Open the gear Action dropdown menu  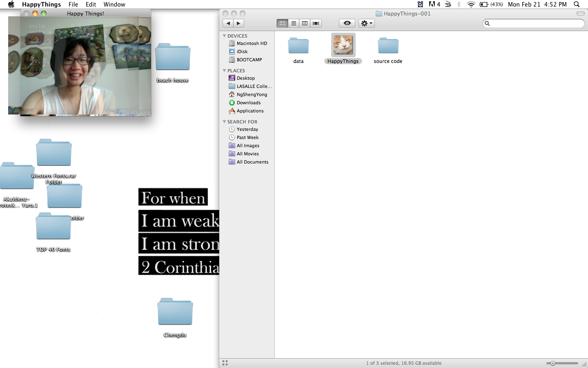(366, 23)
